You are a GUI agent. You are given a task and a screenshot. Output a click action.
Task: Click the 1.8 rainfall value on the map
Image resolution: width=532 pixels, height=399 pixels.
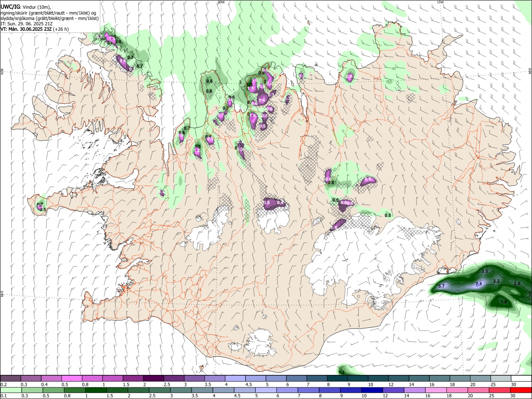[x=504, y=302]
